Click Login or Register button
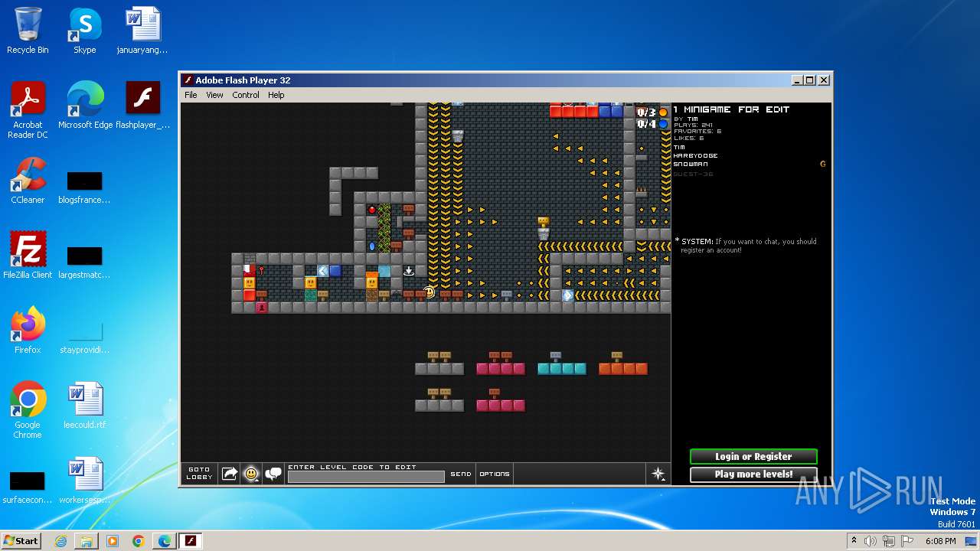 (753, 456)
